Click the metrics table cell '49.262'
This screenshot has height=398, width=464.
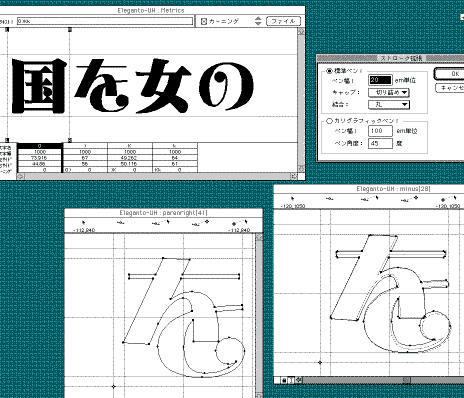point(130,158)
